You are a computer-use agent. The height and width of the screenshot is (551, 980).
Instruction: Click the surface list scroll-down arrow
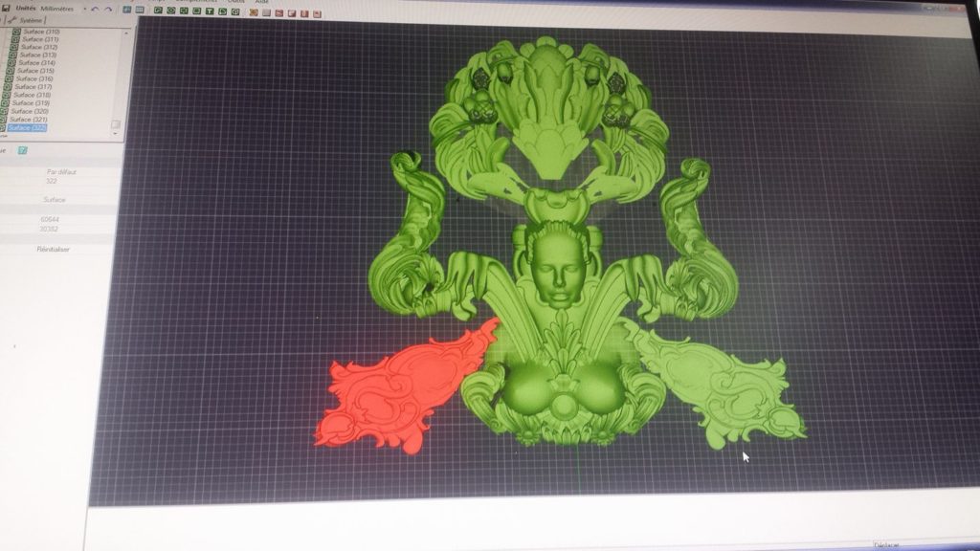pyautogui.click(x=115, y=134)
